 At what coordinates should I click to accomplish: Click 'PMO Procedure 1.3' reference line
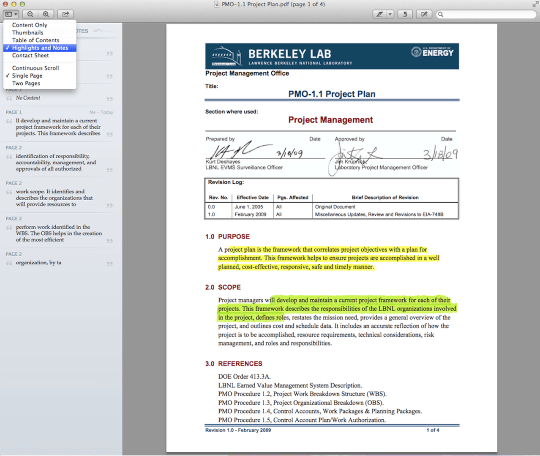(301, 402)
